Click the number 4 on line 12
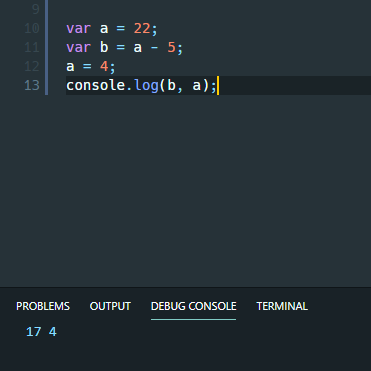371x371 pixels. click(104, 66)
